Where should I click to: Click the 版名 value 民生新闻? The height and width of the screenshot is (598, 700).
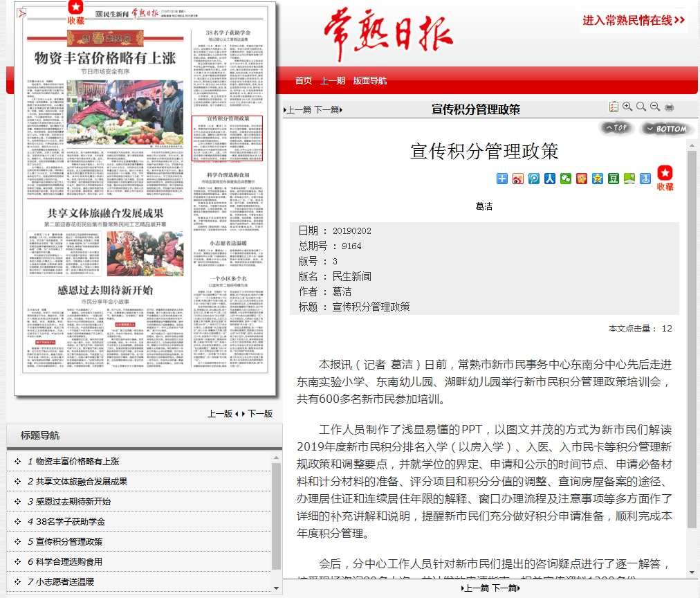pos(352,276)
